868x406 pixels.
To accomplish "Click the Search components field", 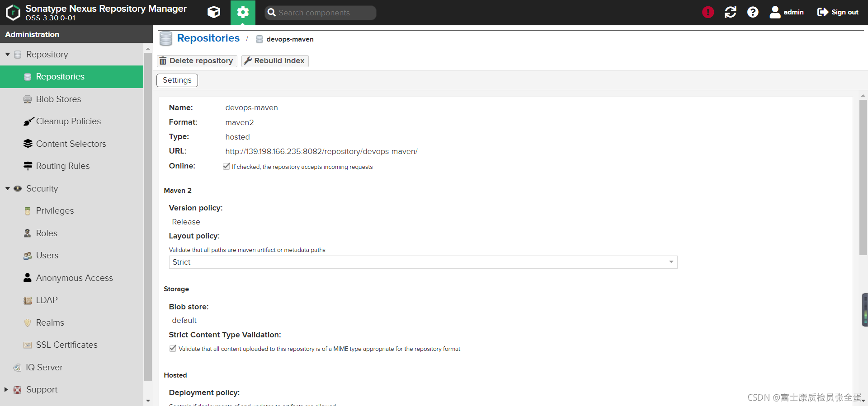I will [x=321, y=13].
